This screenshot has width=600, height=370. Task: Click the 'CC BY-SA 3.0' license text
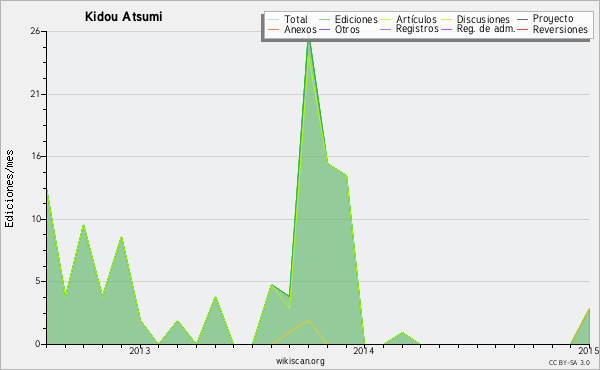(x=569, y=362)
